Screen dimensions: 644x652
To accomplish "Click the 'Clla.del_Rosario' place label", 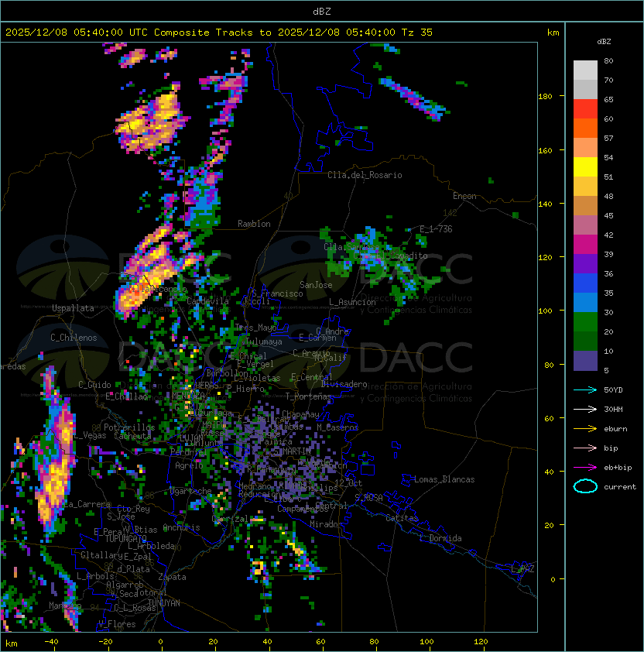I will click(365, 175).
